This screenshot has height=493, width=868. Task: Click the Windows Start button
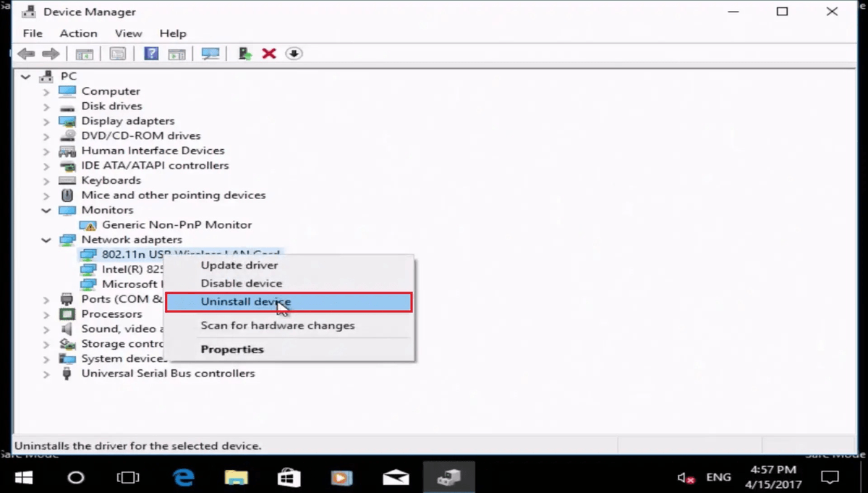point(23,478)
